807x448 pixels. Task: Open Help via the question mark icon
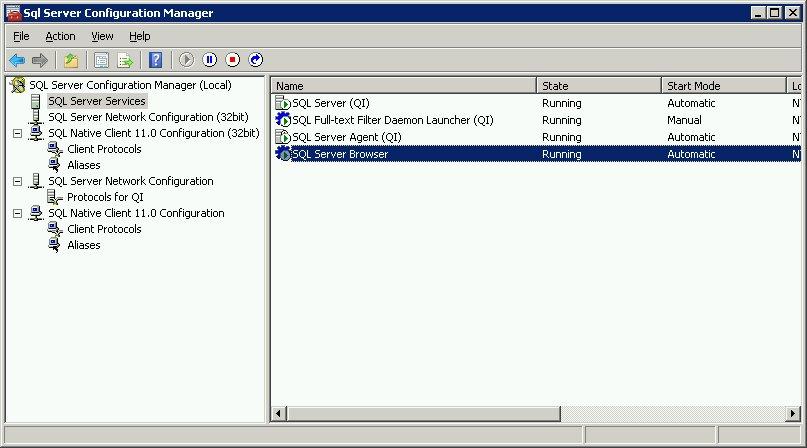pyautogui.click(x=155, y=61)
